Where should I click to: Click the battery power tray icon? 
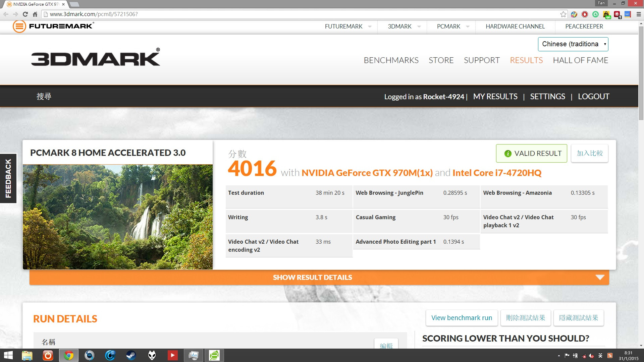click(x=575, y=356)
